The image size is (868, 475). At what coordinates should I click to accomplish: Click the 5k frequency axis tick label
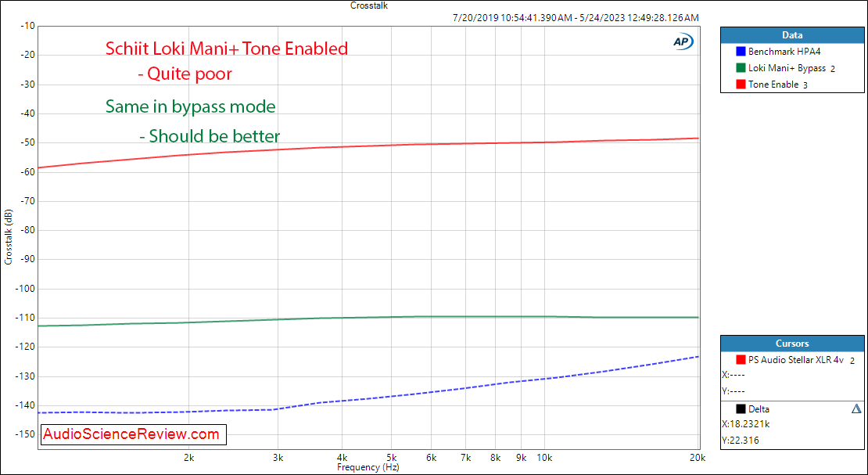(x=391, y=457)
